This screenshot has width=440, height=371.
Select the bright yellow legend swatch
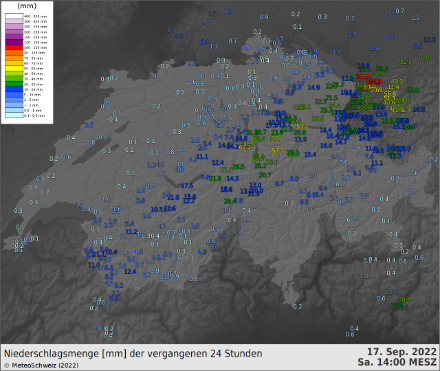coord(14,69)
